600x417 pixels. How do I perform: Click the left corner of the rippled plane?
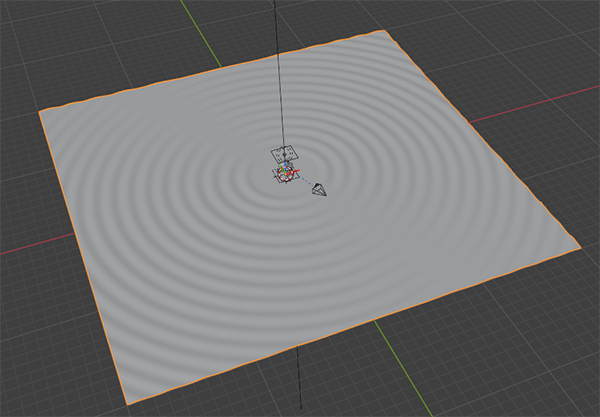41,111
